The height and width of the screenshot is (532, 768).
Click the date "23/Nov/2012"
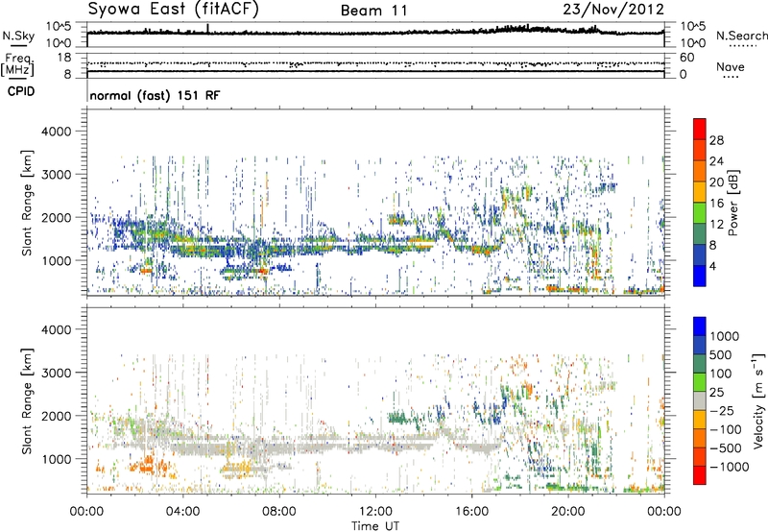pos(613,10)
